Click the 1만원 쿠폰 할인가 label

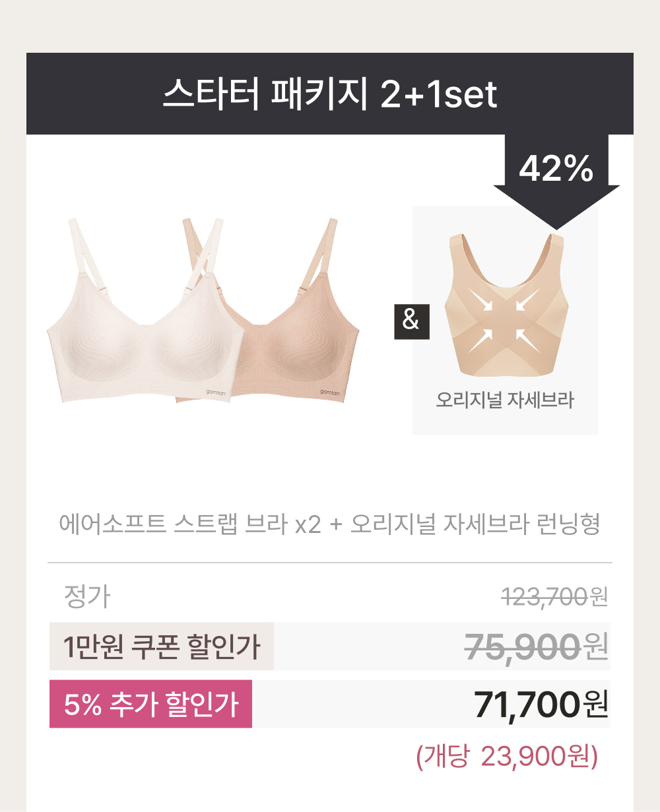pyautogui.click(x=162, y=646)
